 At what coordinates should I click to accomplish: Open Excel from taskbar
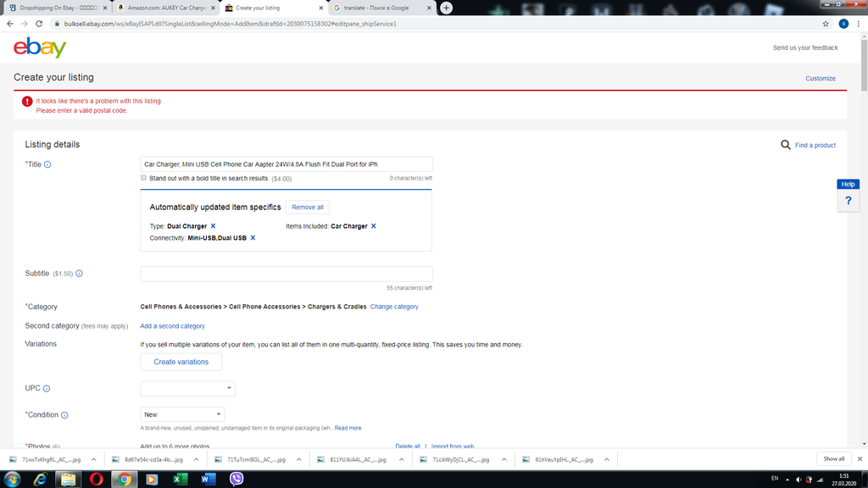[x=180, y=480]
